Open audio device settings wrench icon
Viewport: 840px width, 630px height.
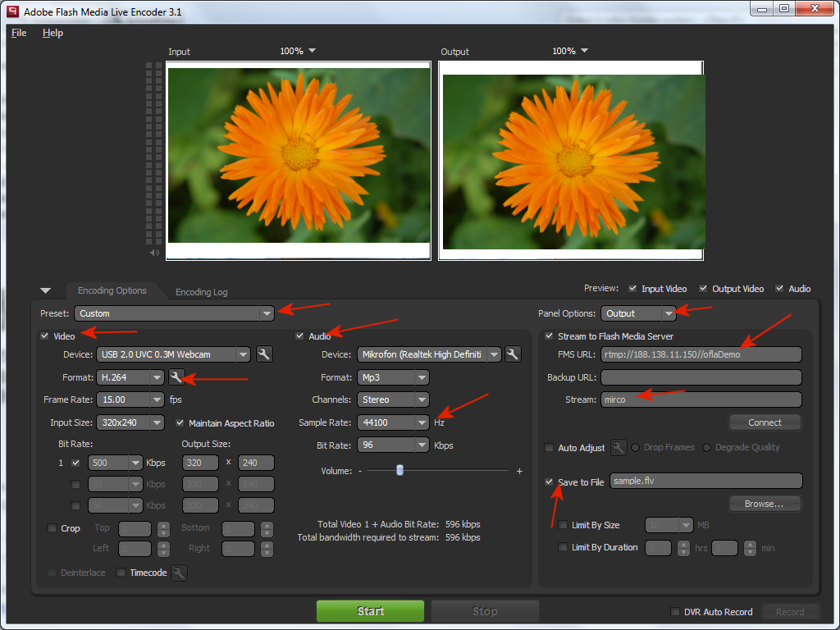(513, 354)
